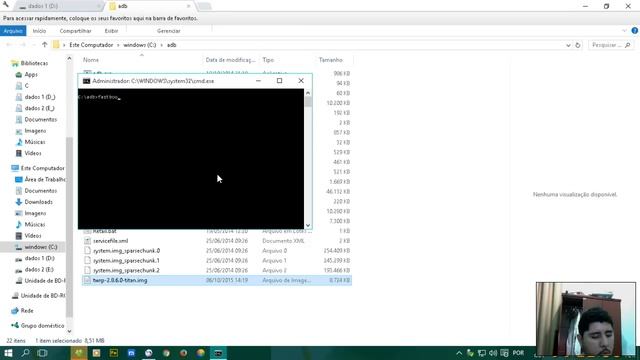Open the Windows Start menu
The image size is (640, 360).
click(x=8, y=353)
